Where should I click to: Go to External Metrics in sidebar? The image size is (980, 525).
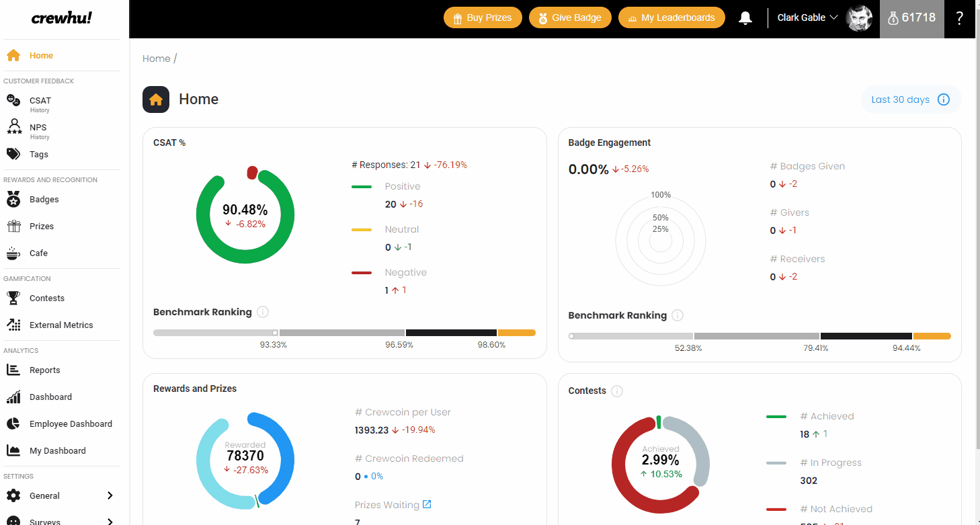[x=61, y=325]
